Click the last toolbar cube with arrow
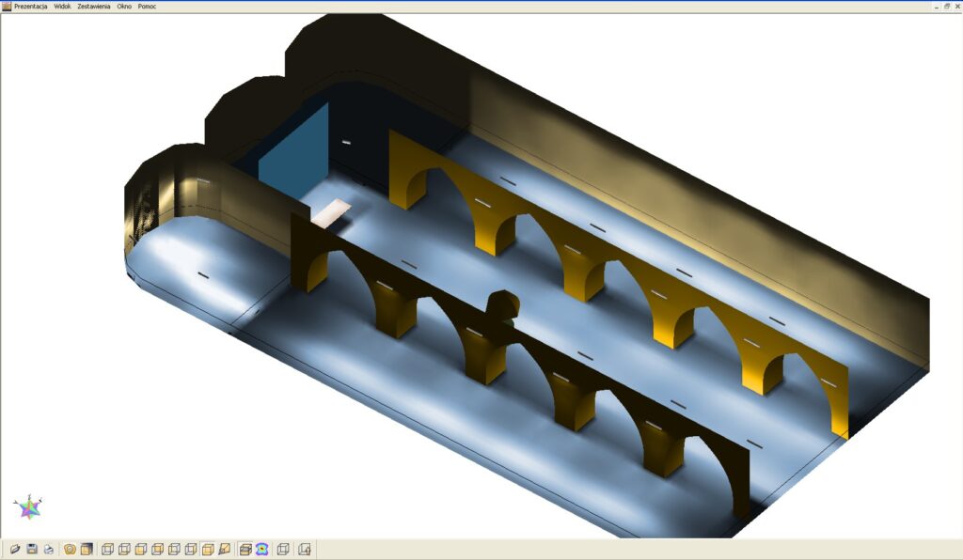 click(x=305, y=549)
